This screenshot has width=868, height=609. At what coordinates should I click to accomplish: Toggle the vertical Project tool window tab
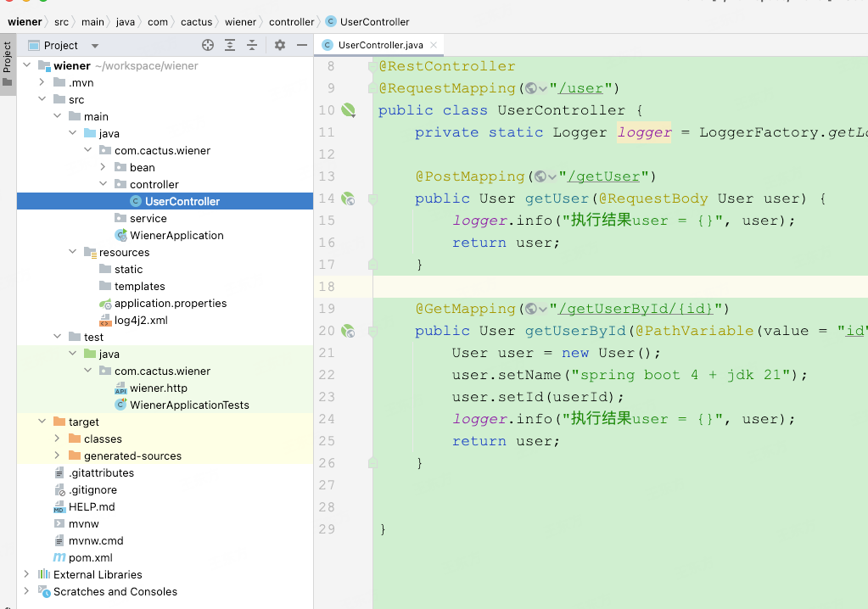7,64
